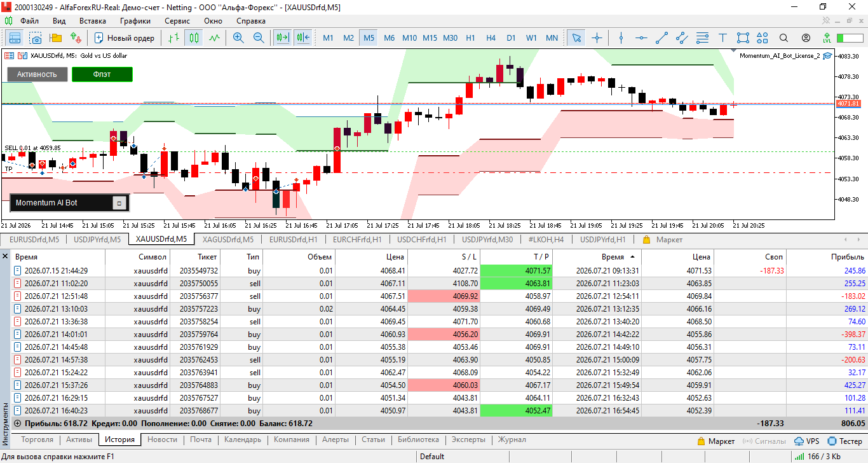Click the green Флэт button
Image resolution: width=868 pixels, height=463 pixels.
[x=102, y=74]
